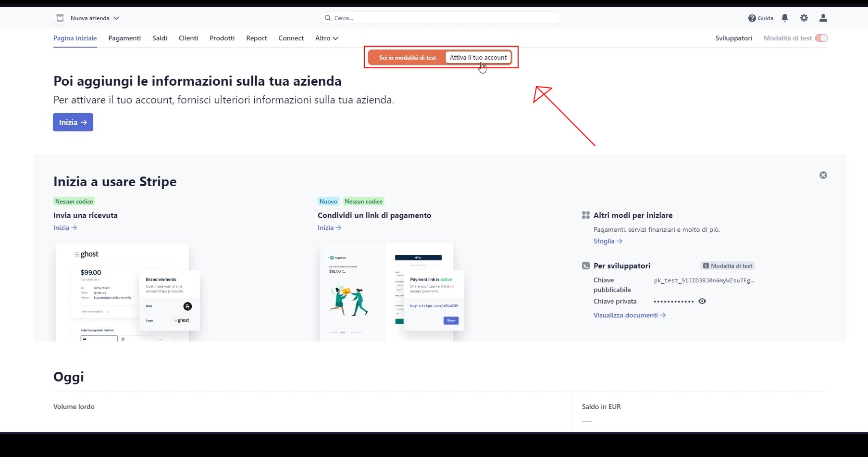868x457 pixels.
Task: Click the Nuova azienda store icon
Action: click(60, 18)
